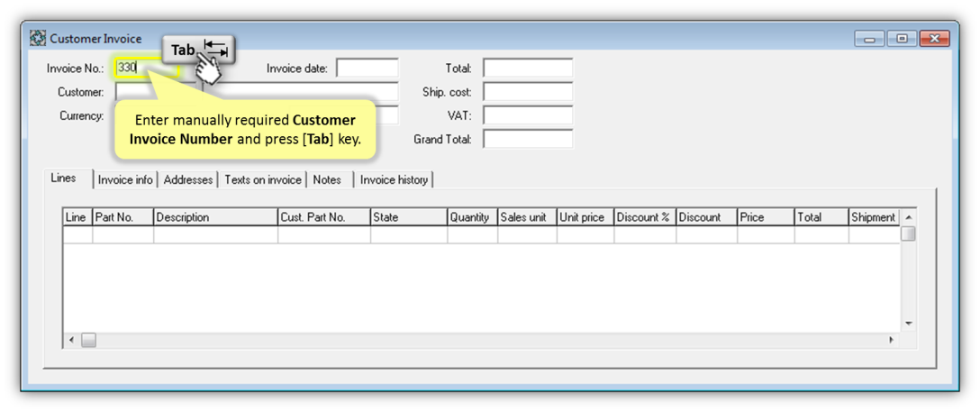
Task: Select the Ship. cost field
Action: coord(528,92)
